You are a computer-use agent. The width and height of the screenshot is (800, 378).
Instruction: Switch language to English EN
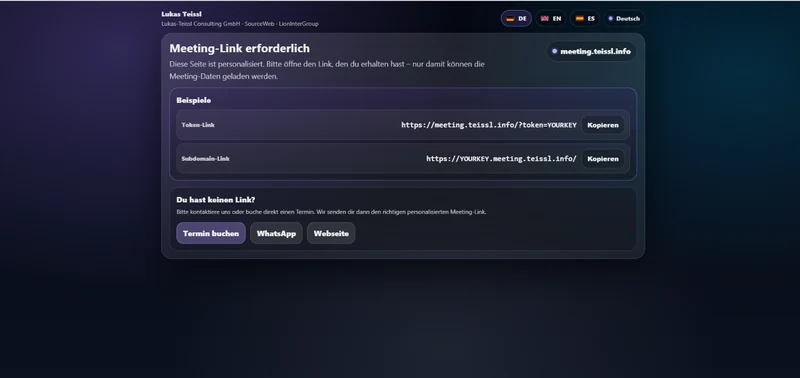point(551,18)
